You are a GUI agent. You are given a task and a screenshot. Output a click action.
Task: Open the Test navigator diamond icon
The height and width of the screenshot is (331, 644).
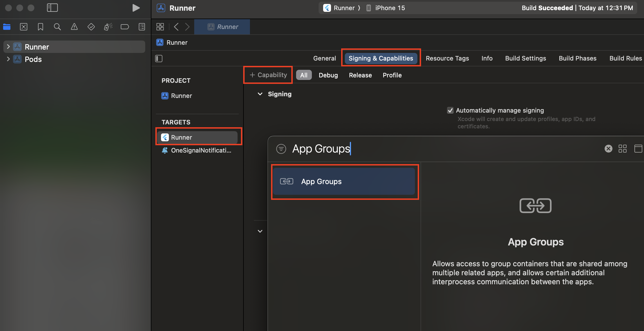(91, 27)
